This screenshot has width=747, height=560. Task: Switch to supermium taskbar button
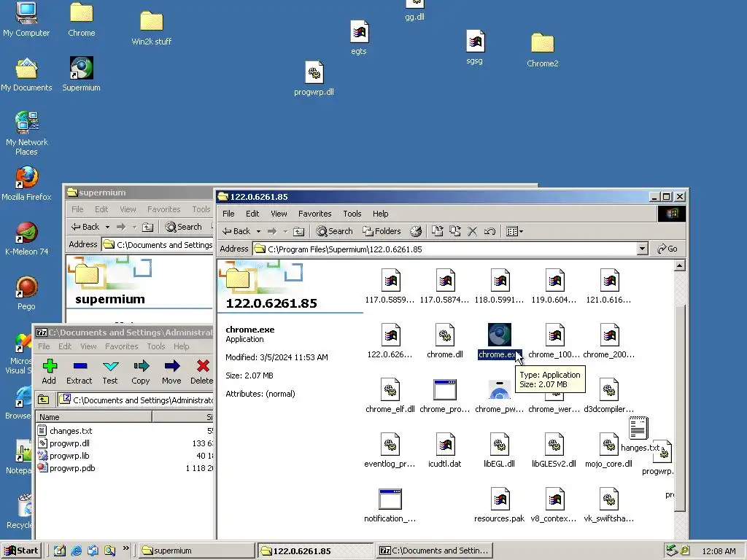tap(196, 551)
